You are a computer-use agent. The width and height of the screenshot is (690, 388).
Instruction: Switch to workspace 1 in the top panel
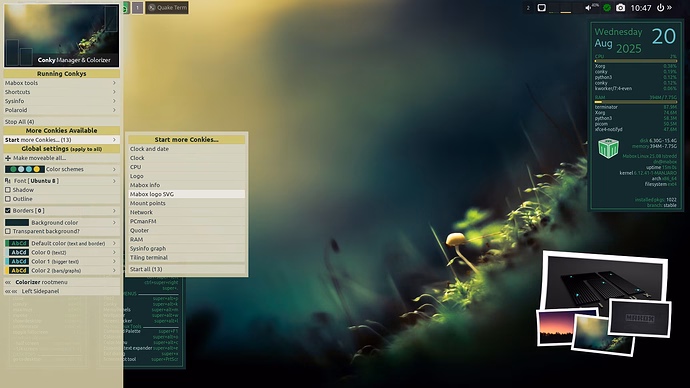(138, 7)
